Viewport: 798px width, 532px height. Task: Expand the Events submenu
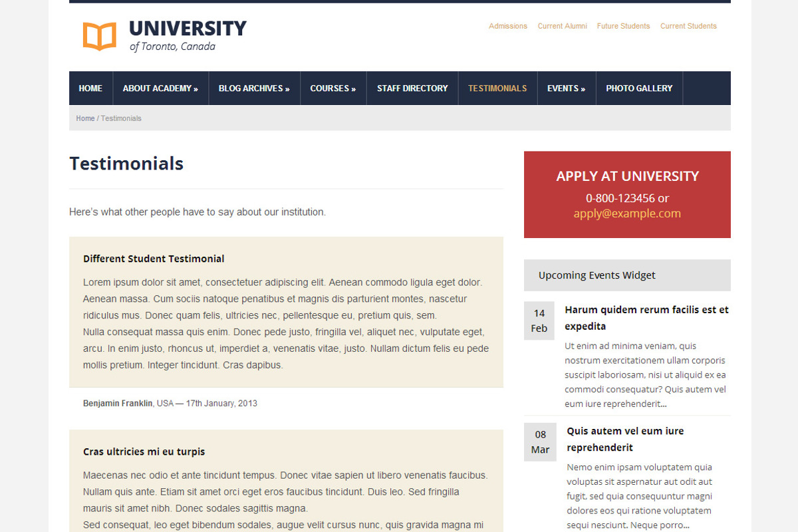click(566, 88)
